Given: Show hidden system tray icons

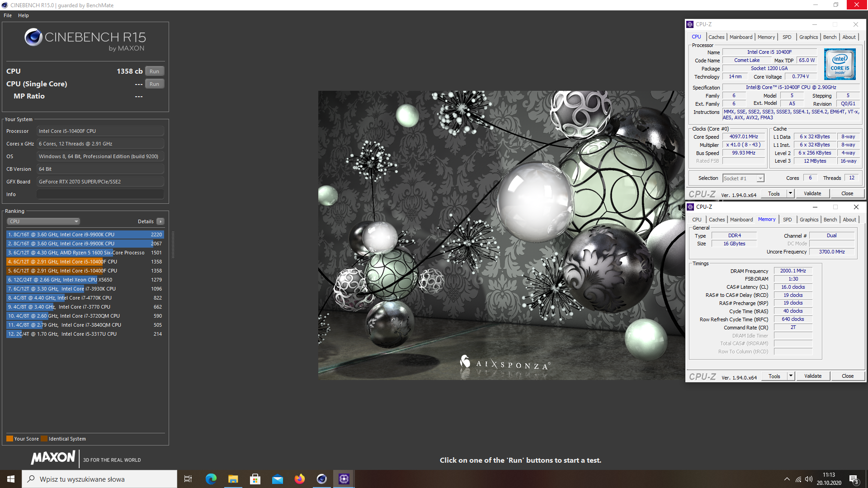Looking at the screenshot, I should [787, 479].
